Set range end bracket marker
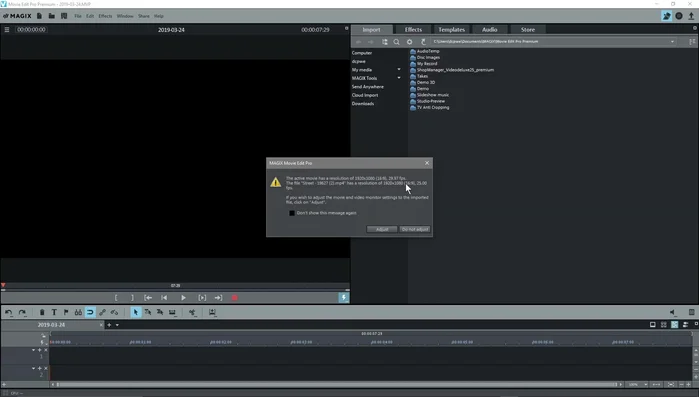The height and width of the screenshot is (397, 699). click(x=132, y=298)
